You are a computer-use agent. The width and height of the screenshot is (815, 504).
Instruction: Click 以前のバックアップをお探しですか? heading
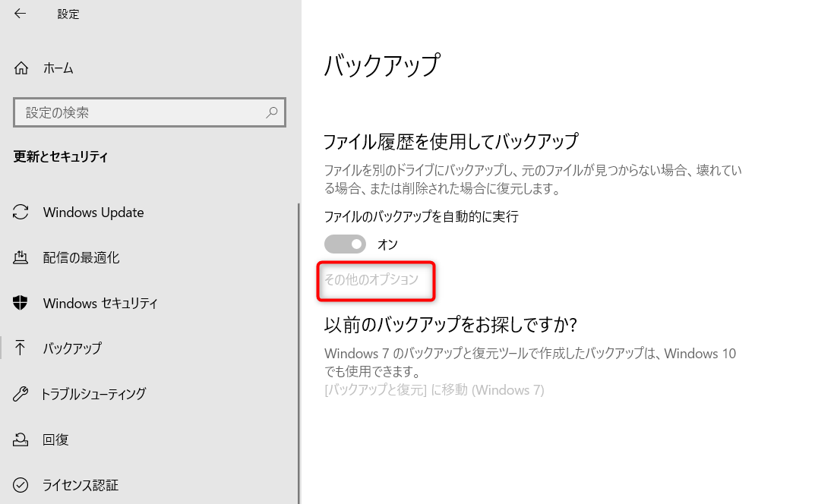pos(450,324)
